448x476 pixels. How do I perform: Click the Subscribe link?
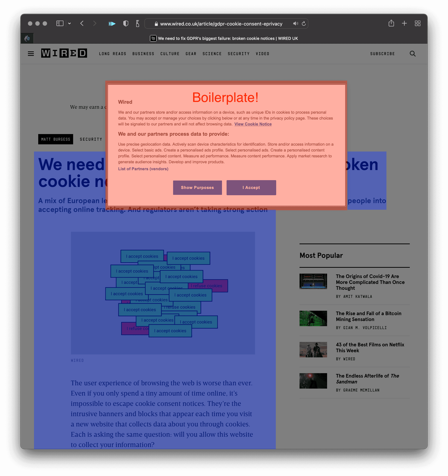click(382, 54)
